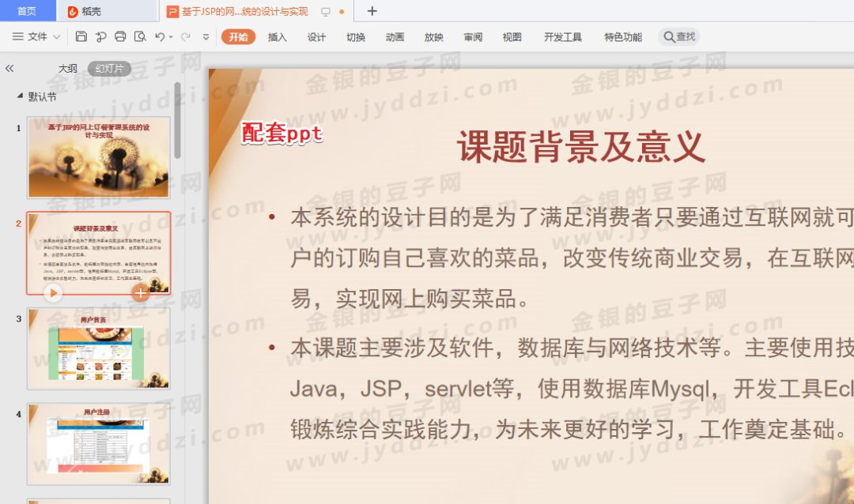Open the 切换 ribbon tab
Screen dimensions: 854x504
pyautogui.click(x=356, y=37)
